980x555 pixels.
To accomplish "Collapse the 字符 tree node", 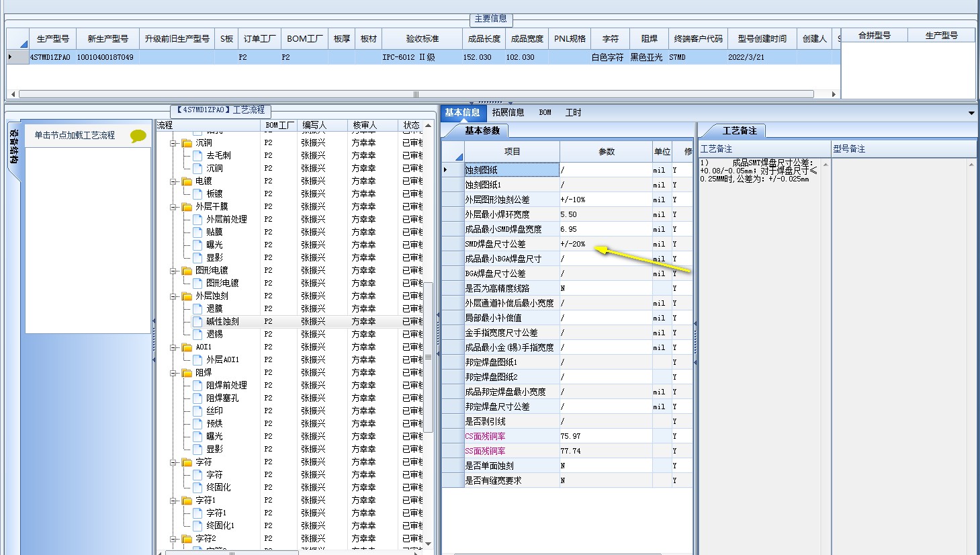I will [x=174, y=462].
